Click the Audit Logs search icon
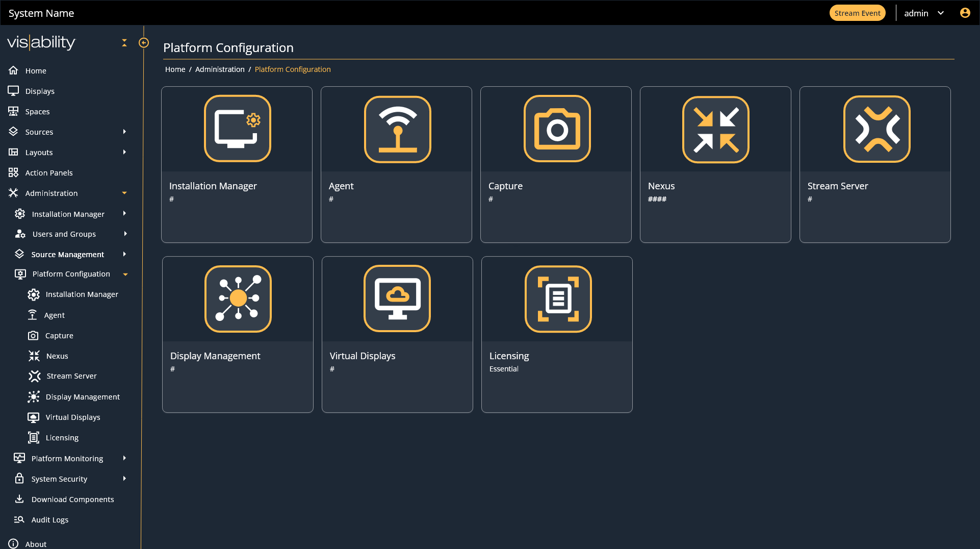The image size is (980, 549). 19,519
